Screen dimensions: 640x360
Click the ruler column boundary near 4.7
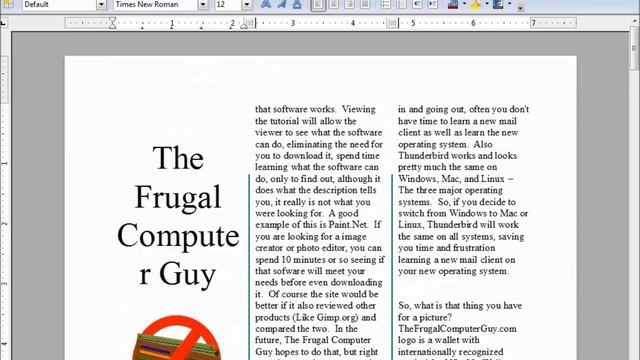pos(392,23)
